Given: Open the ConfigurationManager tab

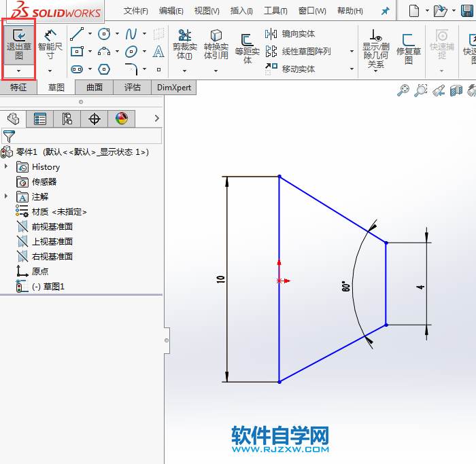Looking at the screenshot, I should pos(67,119).
